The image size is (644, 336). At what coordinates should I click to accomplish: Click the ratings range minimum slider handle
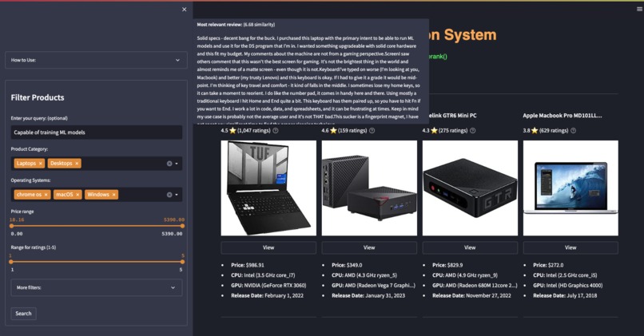pyautogui.click(x=11, y=262)
